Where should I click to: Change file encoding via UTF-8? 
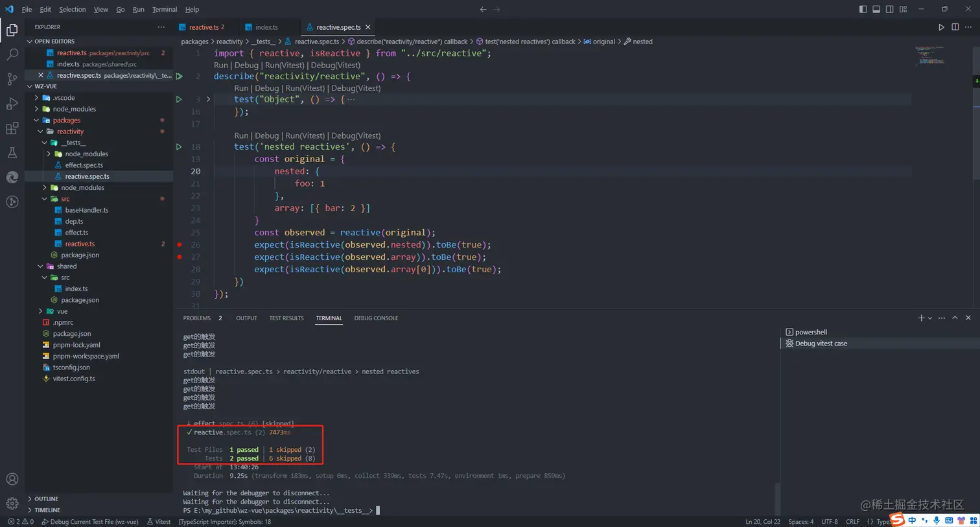(830, 522)
